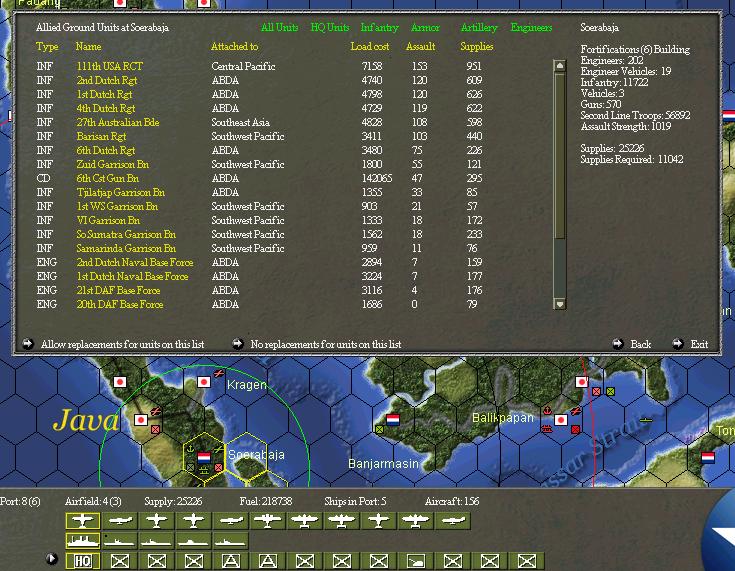Select the Dutch flag base above Banjarmasin
Image resolution: width=735 pixels, height=571 pixels.
tap(393, 420)
